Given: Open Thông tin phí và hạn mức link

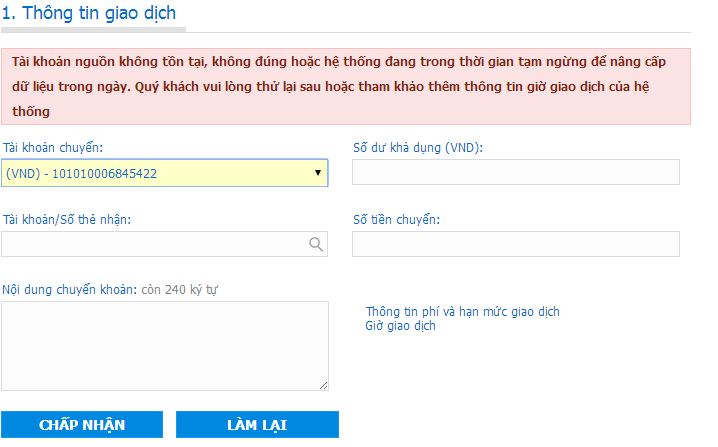Looking at the screenshot, I should click(x=462, y=312).
